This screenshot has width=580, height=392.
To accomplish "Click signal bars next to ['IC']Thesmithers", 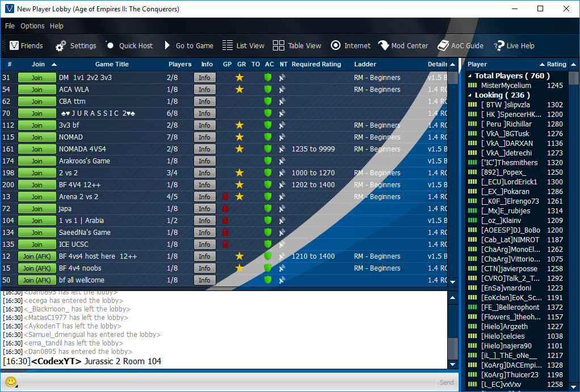I will point(472,162).
